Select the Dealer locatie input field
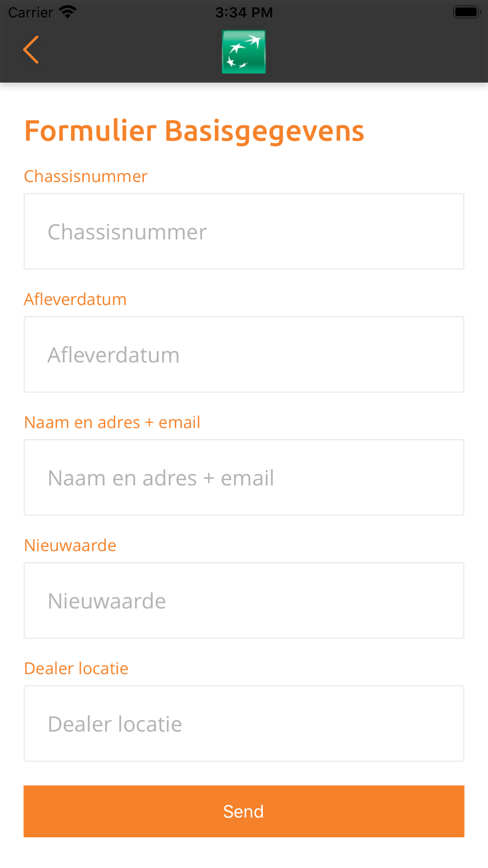488x868 pixels. tap(244, 723)
